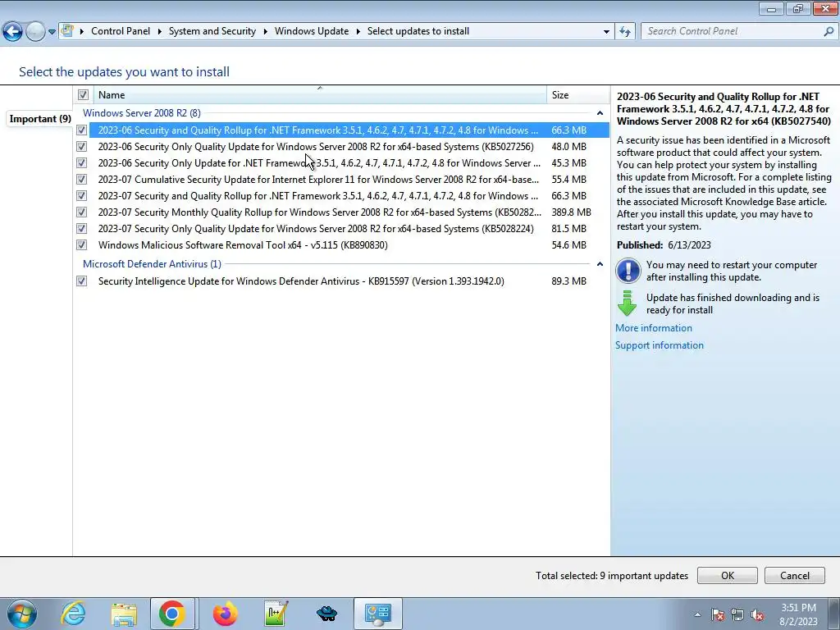Click the refresh button beside the address bar
The image size is (840, 630).
pyautogui.click(x=624, y=31)
